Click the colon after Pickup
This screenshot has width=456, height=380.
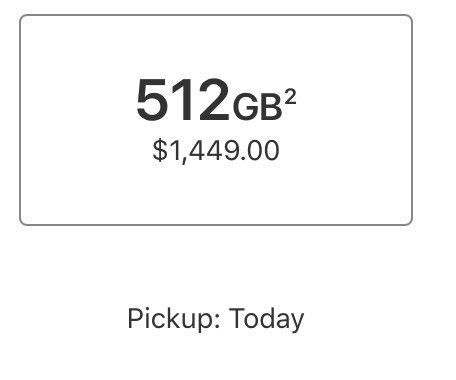(x=218, y=323)
